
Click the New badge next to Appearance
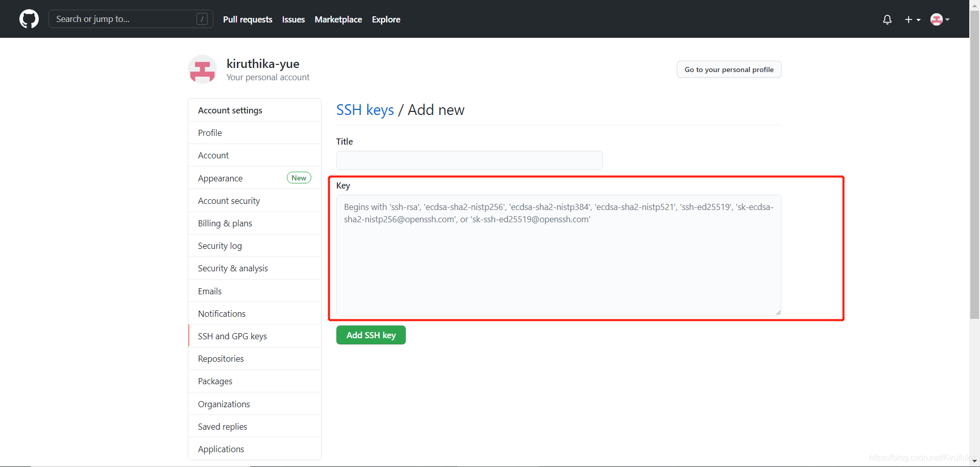[x=299, y=178]
